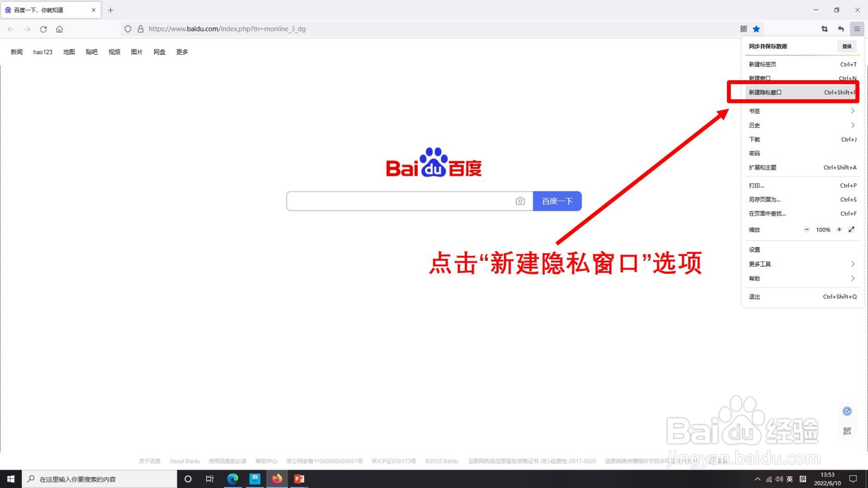Open the 贴吧 link
868x488 pixels.
click(x=92, y=52)
